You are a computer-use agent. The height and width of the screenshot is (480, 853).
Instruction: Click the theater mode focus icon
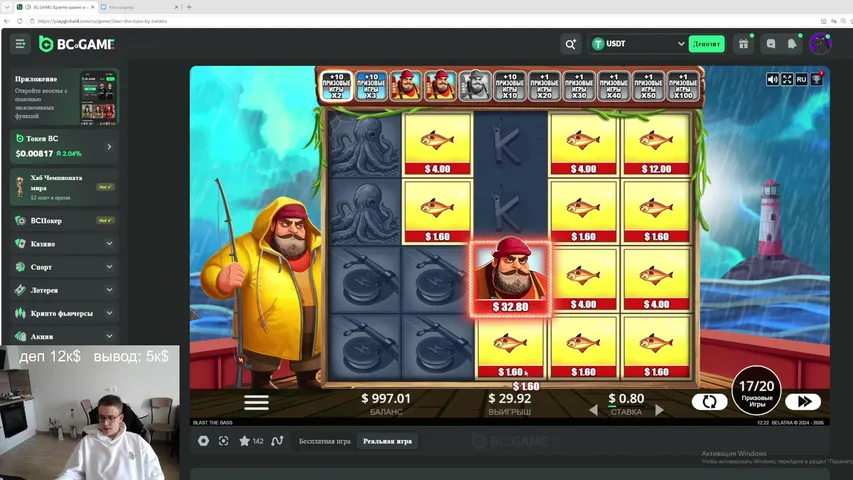coord(224,441)
